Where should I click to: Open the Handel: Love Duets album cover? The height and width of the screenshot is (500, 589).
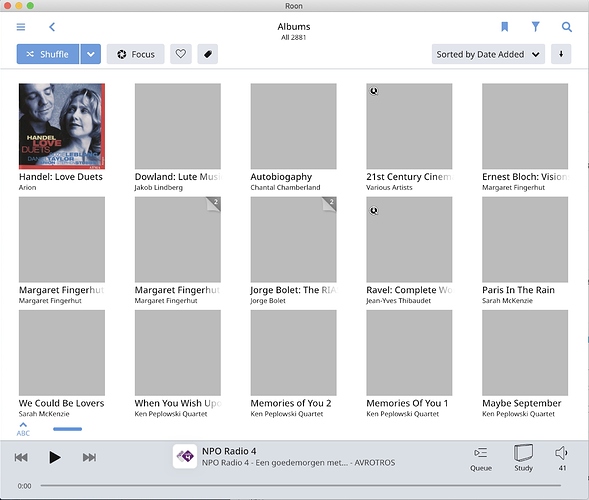point(62,126)
